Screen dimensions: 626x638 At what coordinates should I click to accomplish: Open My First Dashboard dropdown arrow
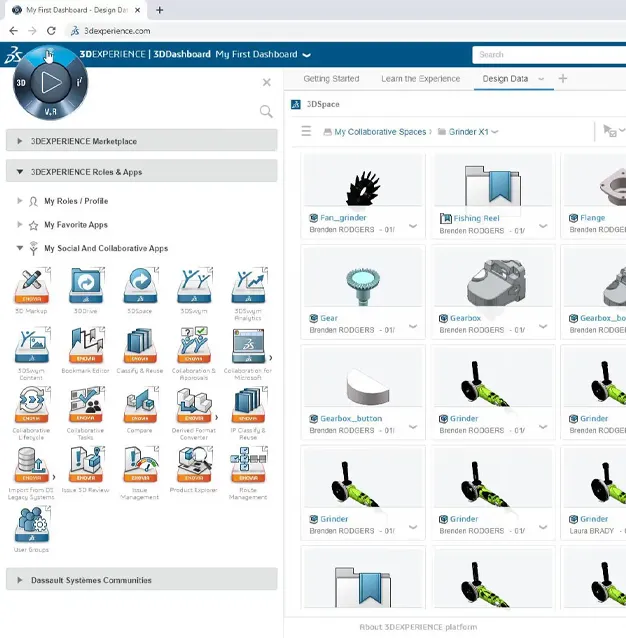click(307, 55)
